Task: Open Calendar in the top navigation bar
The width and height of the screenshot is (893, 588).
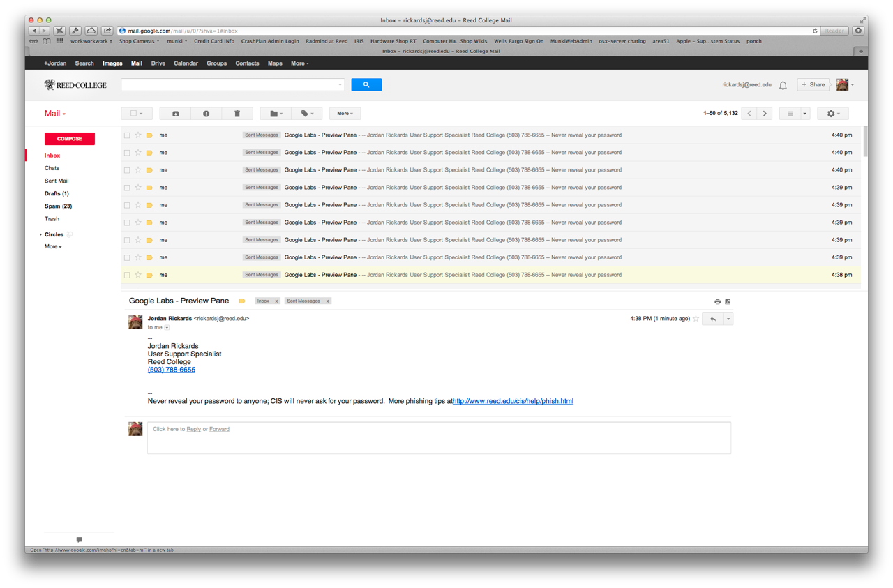Action: 186,63
